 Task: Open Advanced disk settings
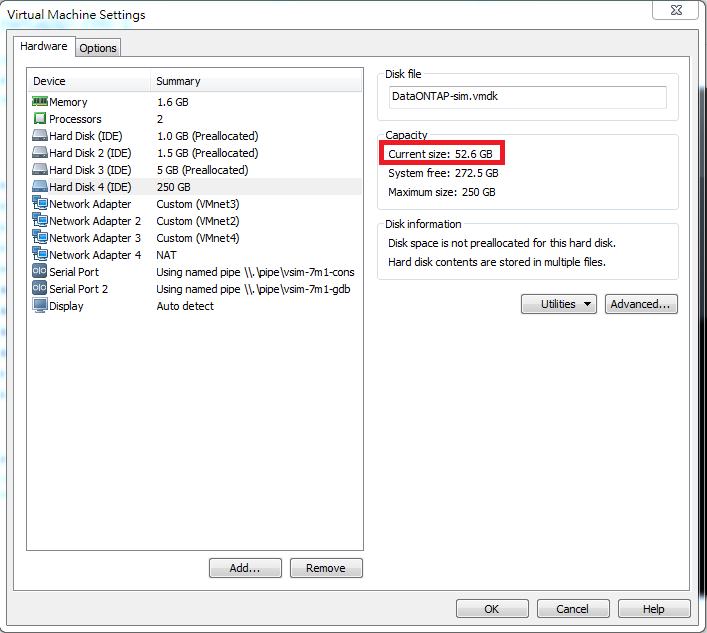coord(641,304)
